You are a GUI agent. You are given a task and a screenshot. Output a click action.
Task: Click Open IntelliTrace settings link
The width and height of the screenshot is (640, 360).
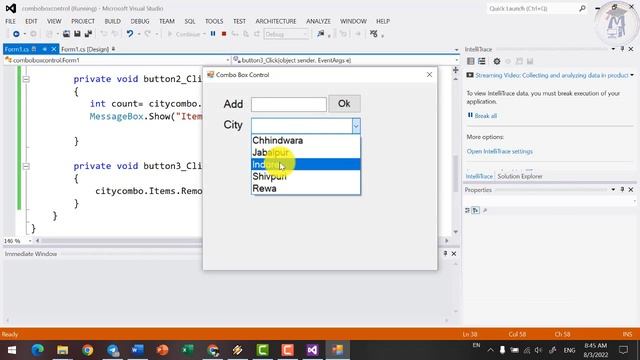click(500, 151)
